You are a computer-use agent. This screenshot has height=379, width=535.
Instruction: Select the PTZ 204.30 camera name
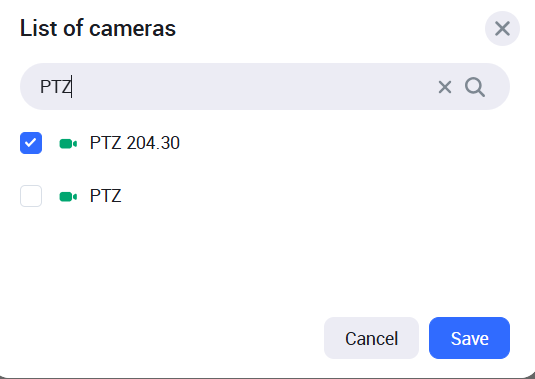(x=134, y=143)
